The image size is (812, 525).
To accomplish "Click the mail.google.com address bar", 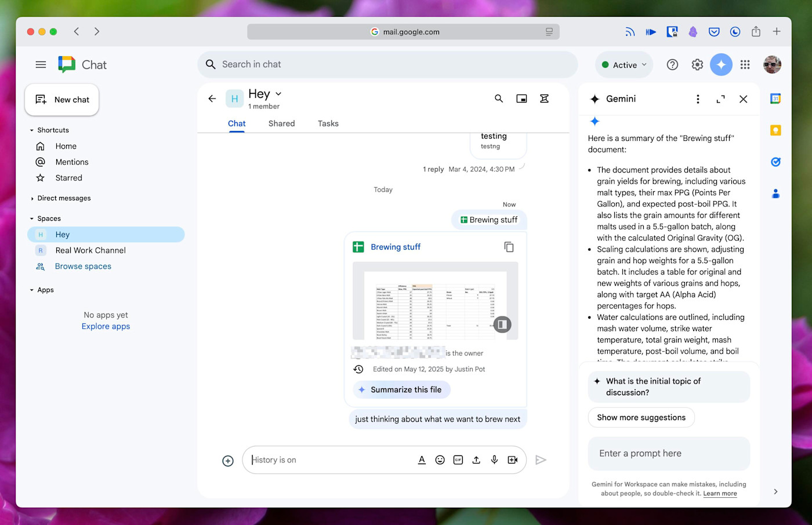I will [403, 32].
